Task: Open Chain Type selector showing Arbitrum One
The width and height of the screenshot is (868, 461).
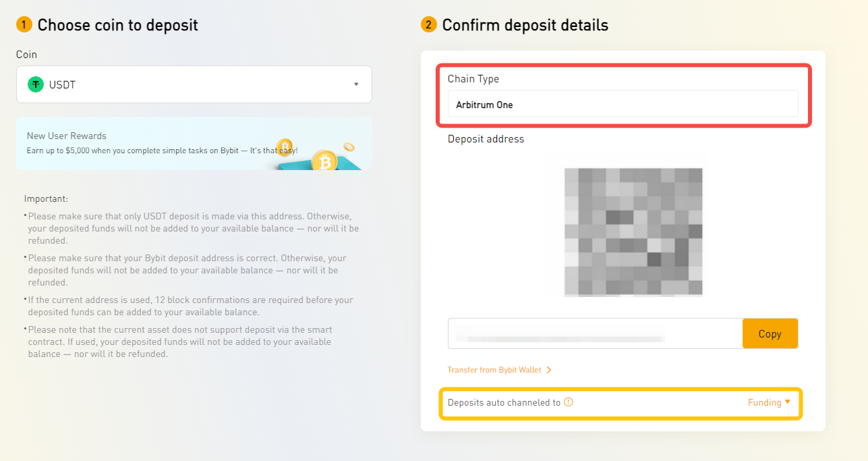Action: coord(623,105)
